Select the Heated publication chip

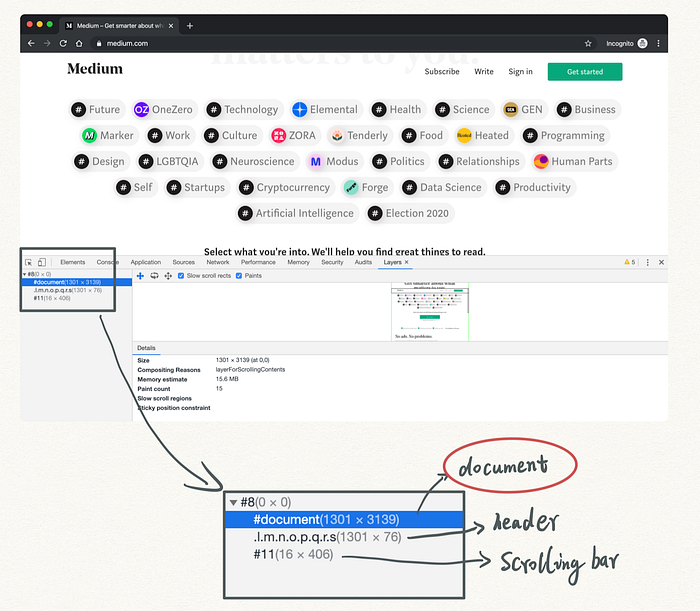pyautogui.click(x=483, y=135)
